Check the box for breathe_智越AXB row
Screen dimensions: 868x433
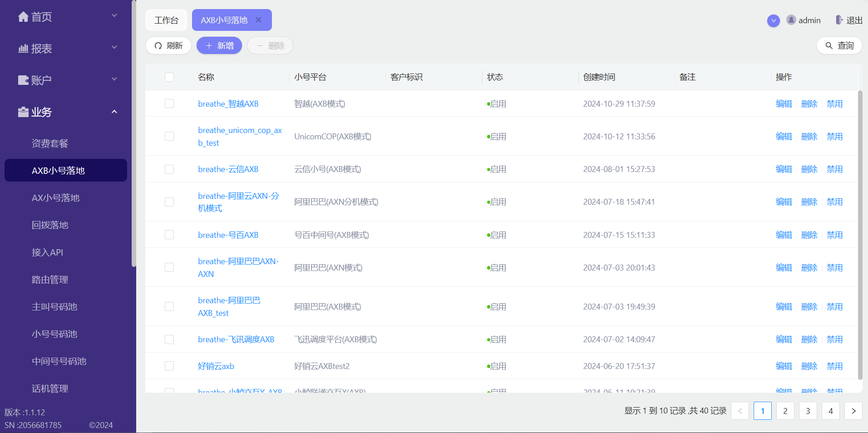(x=169, y=103)
